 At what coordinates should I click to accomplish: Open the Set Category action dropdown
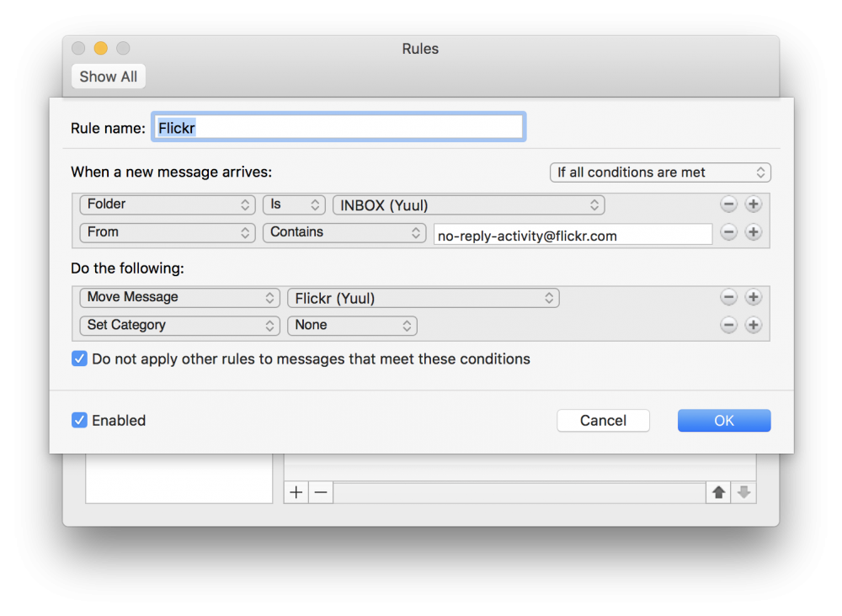click(180, 325)
